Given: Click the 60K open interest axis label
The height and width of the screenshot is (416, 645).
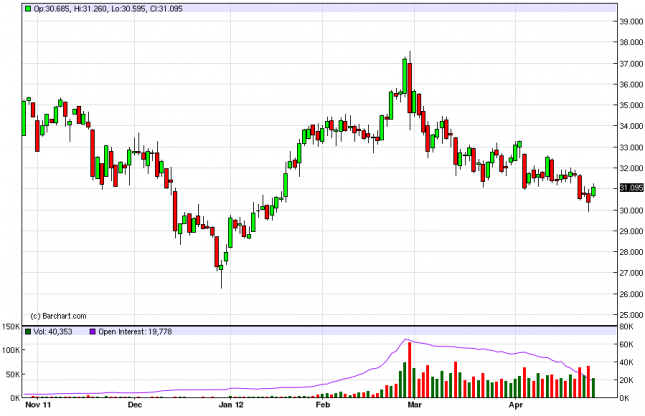Looking at the screenshot, I should point(626,344).
